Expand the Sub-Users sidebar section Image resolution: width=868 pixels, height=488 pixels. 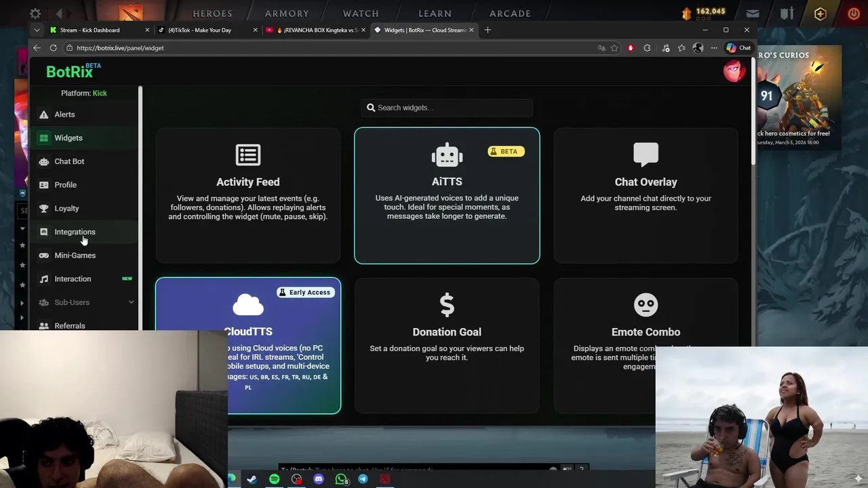click(x=85, y=302)
